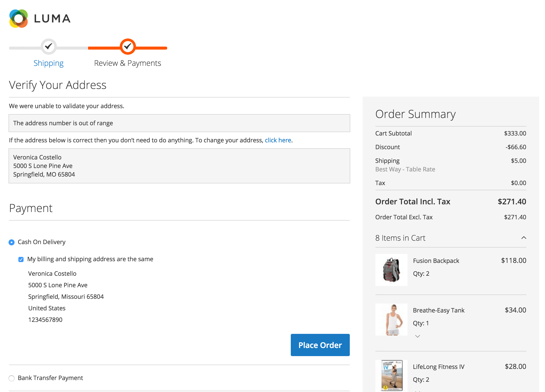
Task: Go back to the Shipping step
Action: [49, 63]
